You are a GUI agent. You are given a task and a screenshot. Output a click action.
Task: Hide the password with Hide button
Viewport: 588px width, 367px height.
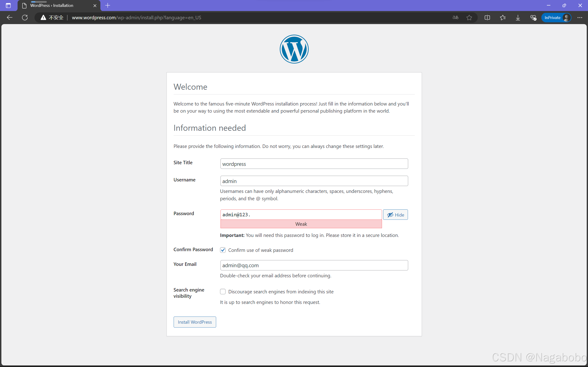pos(395,215)
